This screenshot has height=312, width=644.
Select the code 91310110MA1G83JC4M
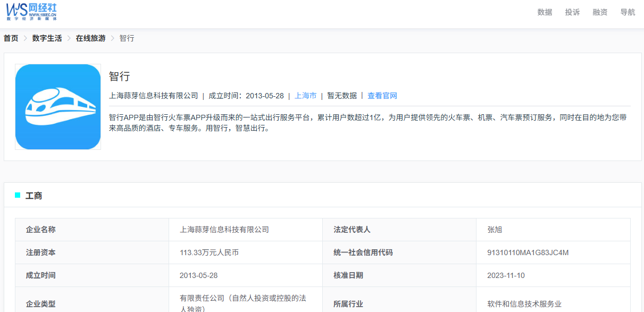tap(528, 252)
